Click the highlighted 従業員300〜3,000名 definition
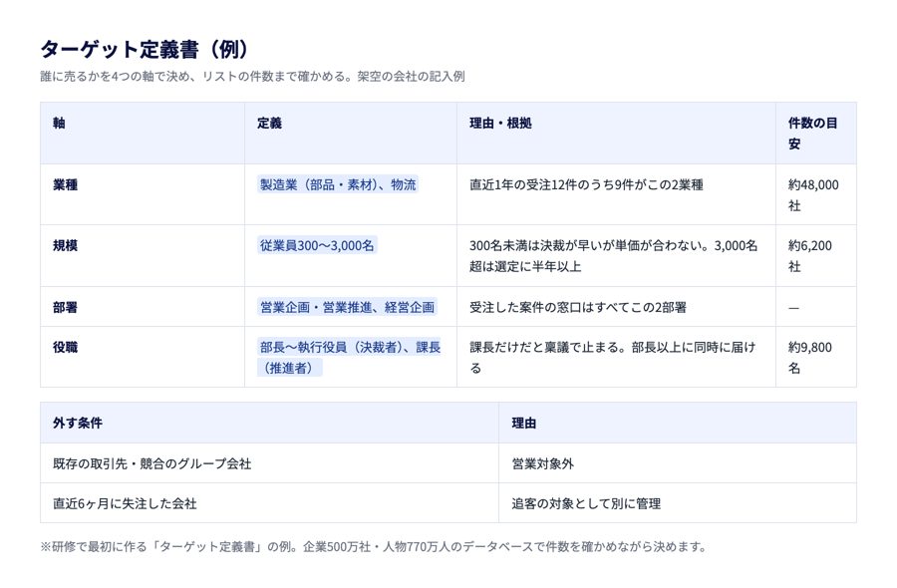The image size is (897, 588). (x=317, y=245)
